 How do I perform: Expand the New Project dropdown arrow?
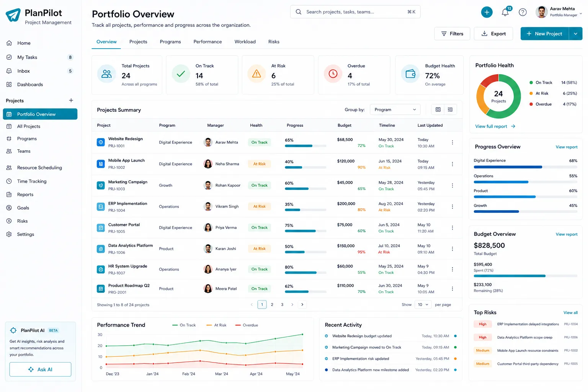pos(575,34)
